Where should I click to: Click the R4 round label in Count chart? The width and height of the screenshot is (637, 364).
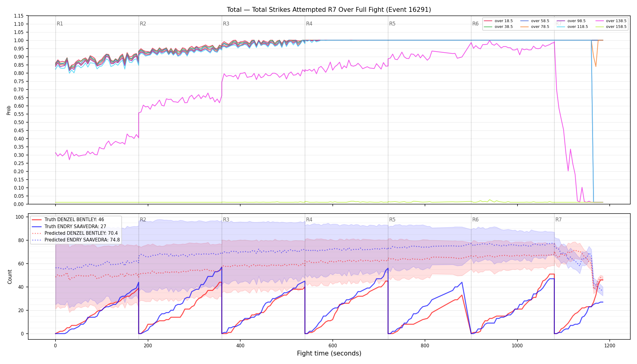coord(309,220)
